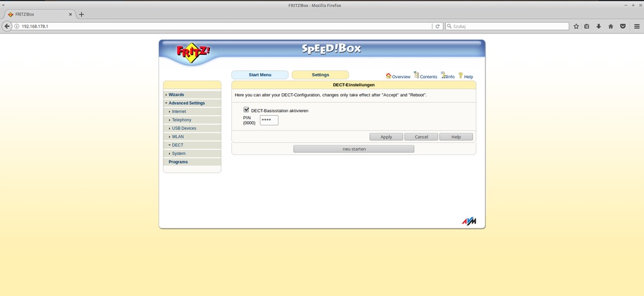Toggle DECT-Basisstation aktivieren checkbox
This screenshot has height=296, width=644.
246,110
